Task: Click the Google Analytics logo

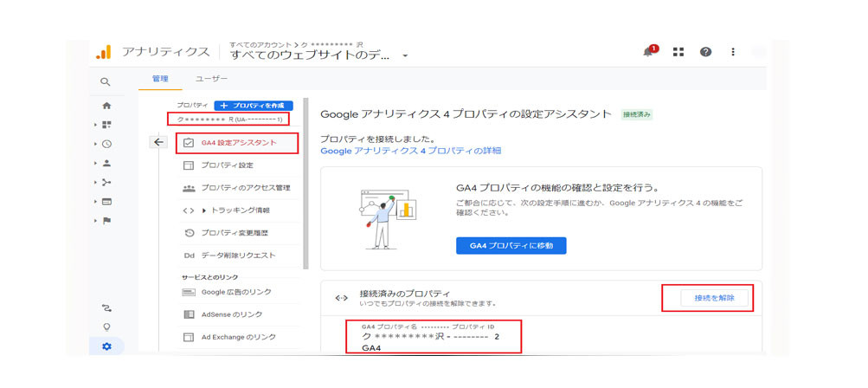Action: point(104,53)
